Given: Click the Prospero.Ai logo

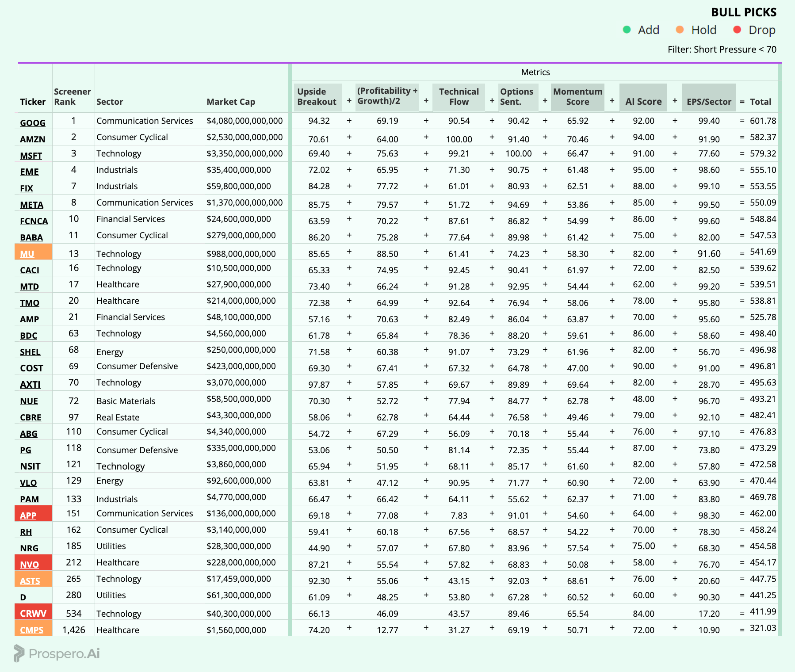Looking at the screenshot, I should click(x=57, y=653).
